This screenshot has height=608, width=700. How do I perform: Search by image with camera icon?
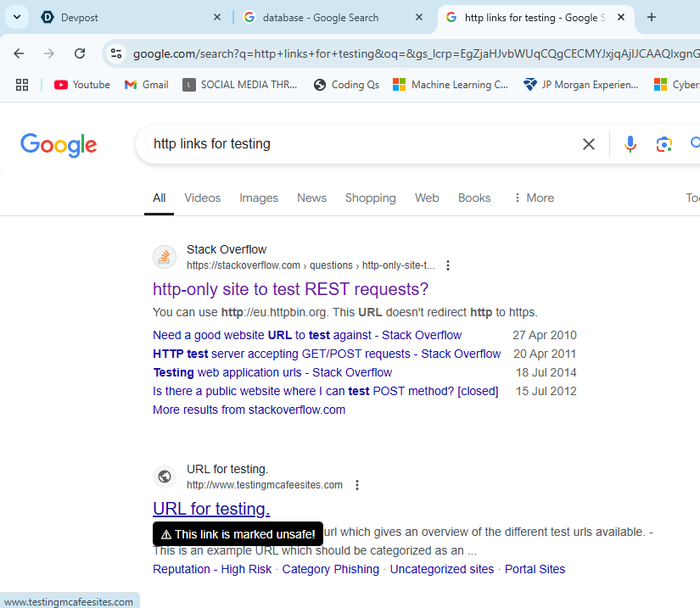[664, 144]
